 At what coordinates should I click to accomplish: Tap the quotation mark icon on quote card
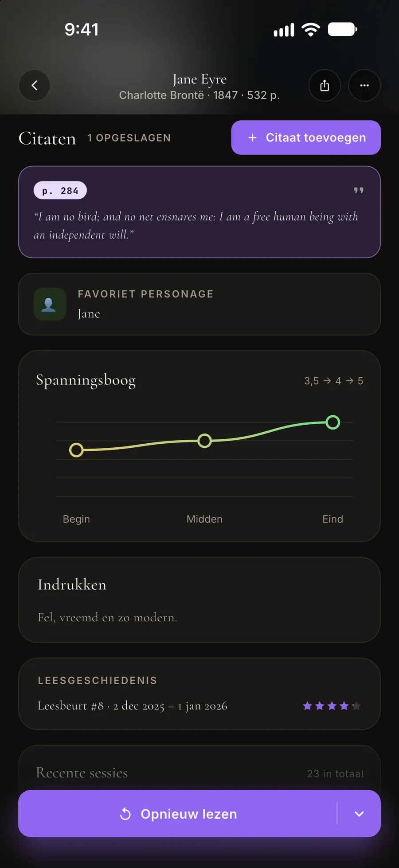click(359, 190)
